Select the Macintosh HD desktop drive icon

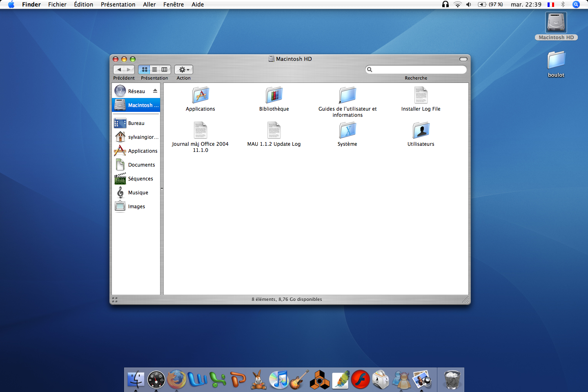coord(556,22)
